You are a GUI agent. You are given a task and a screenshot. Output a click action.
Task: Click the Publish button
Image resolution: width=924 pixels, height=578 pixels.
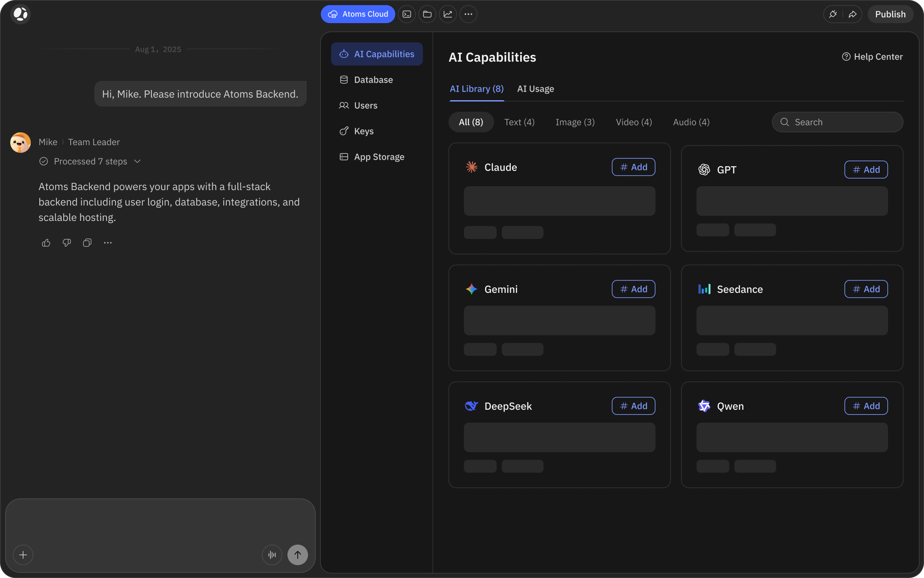[890, 14]
